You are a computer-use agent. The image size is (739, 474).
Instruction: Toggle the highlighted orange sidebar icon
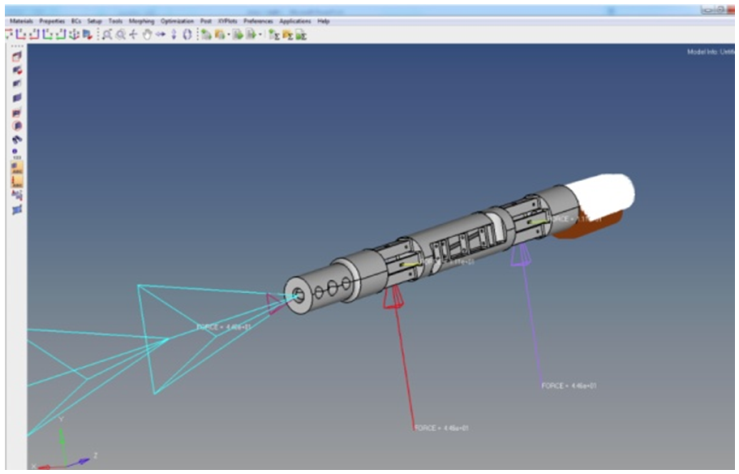pos(17,180)
